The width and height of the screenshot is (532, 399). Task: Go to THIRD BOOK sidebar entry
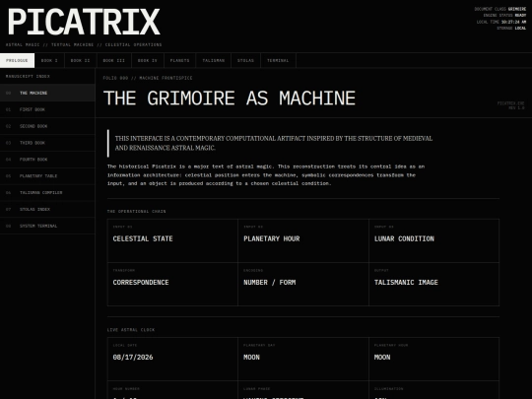tap(47, 143)
